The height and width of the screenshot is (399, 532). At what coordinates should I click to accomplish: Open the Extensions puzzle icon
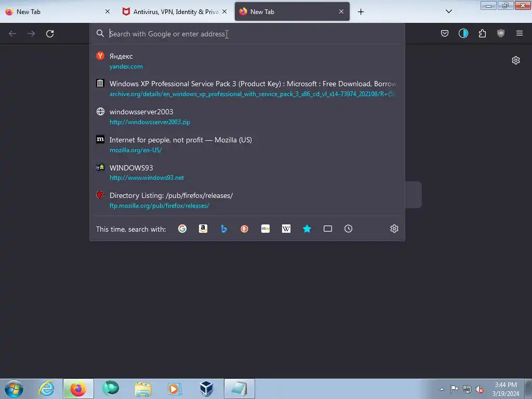(482, 33)
